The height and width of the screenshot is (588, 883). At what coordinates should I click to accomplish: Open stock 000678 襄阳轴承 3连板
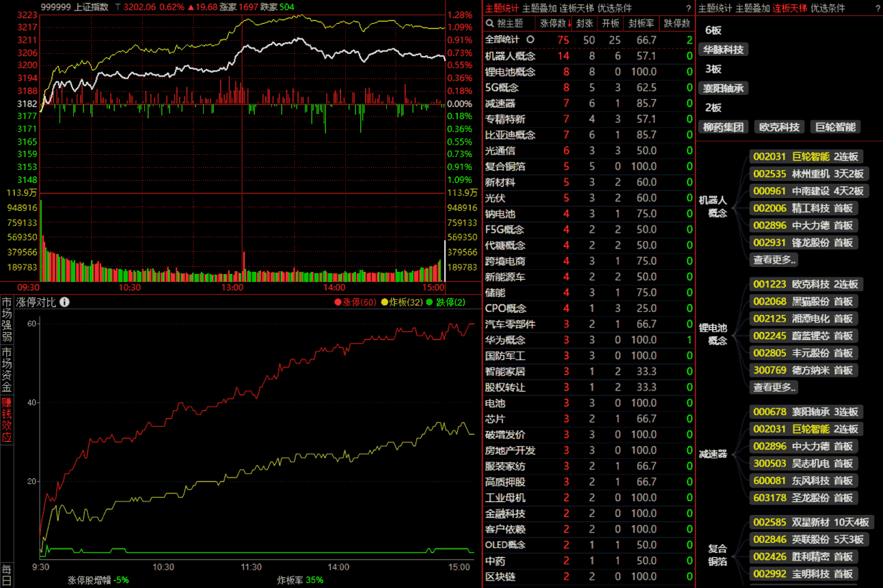click(806, 412)
